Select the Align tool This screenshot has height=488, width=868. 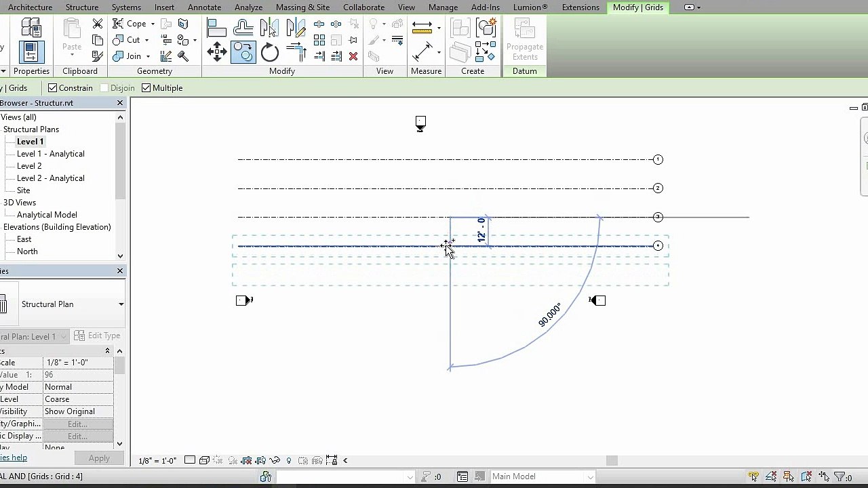tap(216, 28)
